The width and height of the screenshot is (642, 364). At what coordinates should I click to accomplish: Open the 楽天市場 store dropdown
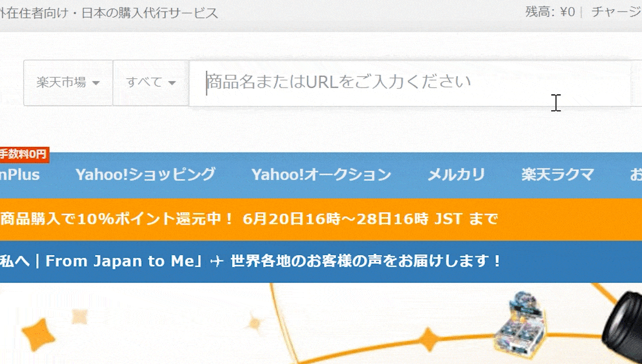[68, 83]
